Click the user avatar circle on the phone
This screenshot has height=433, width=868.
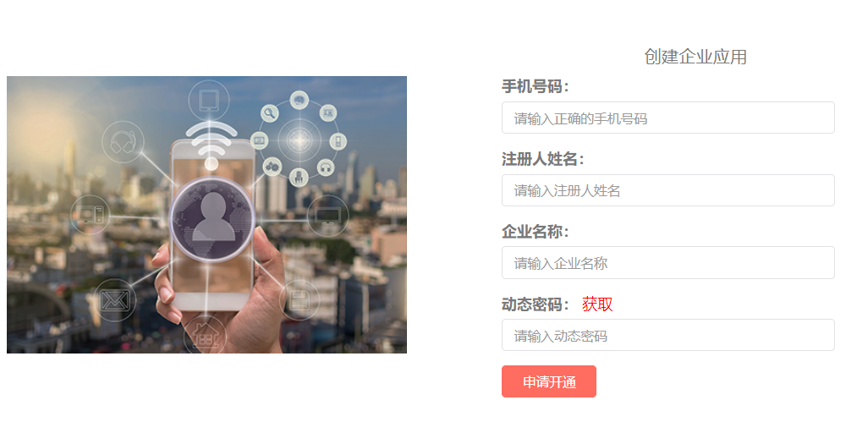click(212, 220)
